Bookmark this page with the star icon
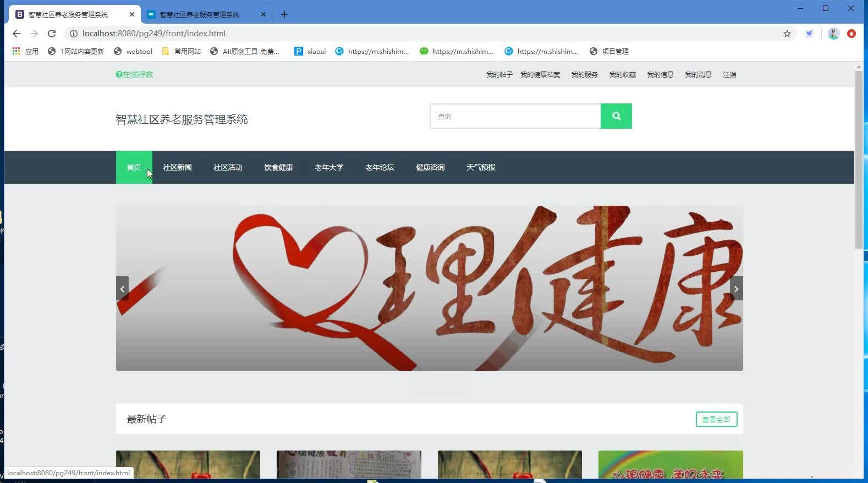 point(787,34)
